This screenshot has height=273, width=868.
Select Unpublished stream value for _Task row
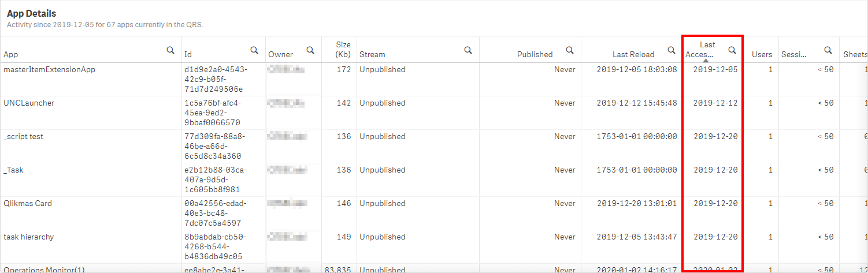[382, 170]
